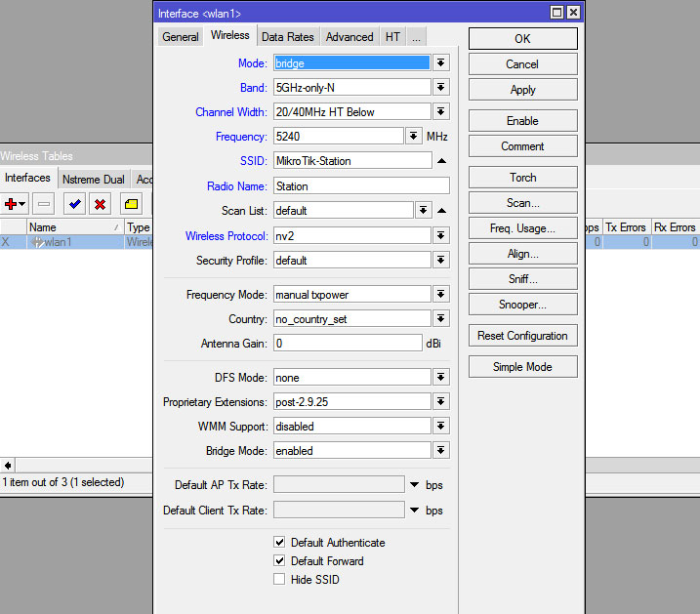The width and height of the screenshot is (700, 614).
Task: Expand the Country dropdown list
Action: (x=441, y=319)
